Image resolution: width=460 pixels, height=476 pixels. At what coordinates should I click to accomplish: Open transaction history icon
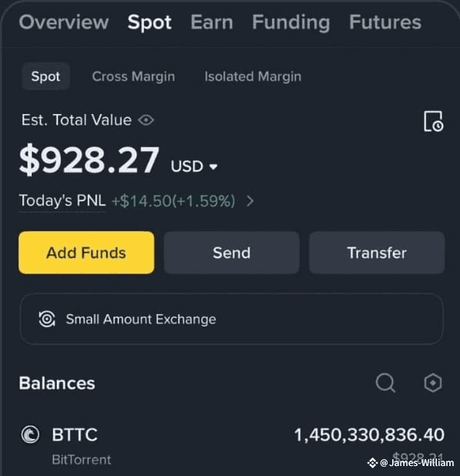coord(433,122)
